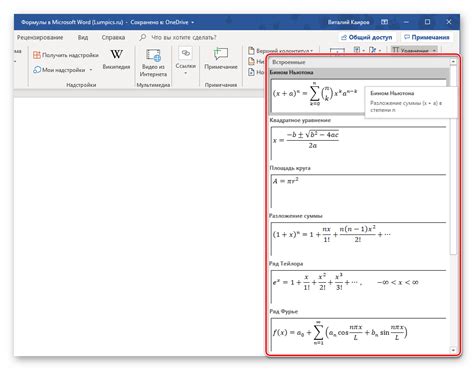
Task: Insert online video (Видео из Интернета)
Action: tap(153, 63)
